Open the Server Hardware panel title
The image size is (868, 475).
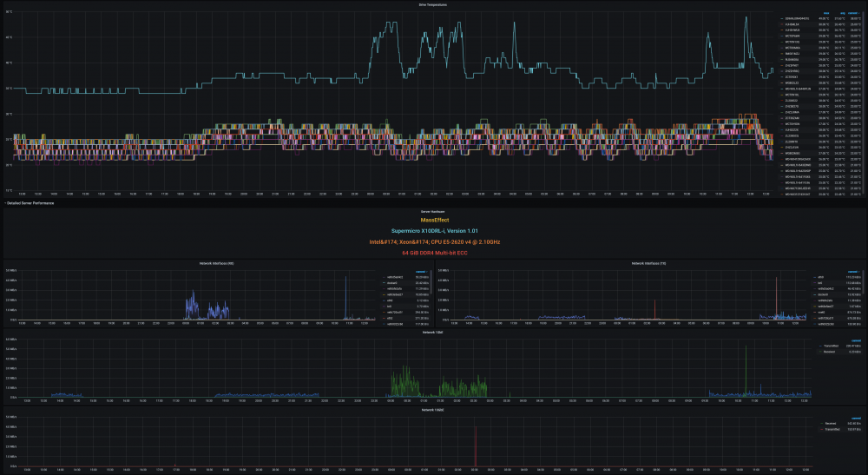(x=433, y=212)
